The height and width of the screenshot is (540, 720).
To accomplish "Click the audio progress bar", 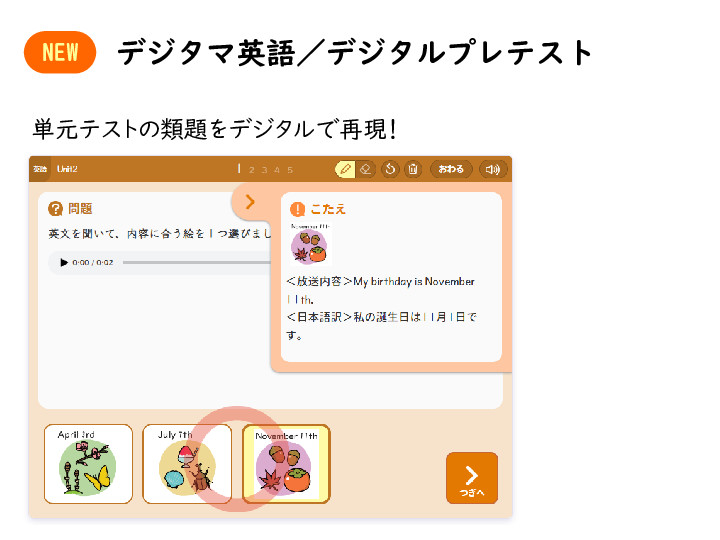I will pos(197,263).
